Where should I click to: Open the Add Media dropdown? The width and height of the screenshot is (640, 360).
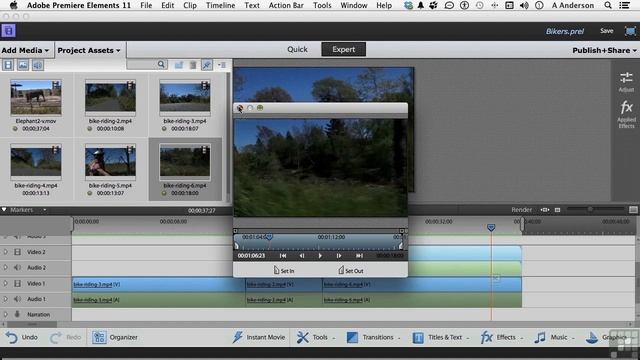[25, 50]
